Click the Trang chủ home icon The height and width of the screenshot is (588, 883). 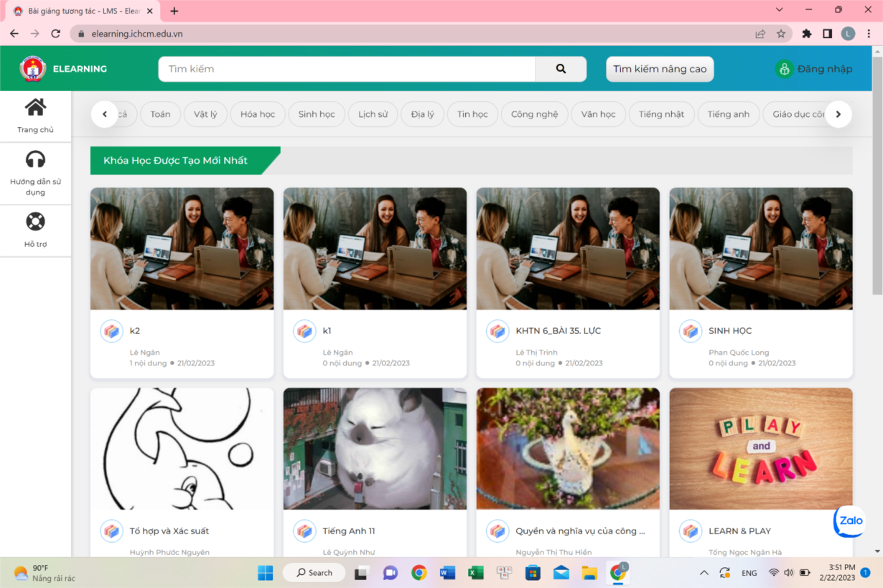tap(35, 108)
